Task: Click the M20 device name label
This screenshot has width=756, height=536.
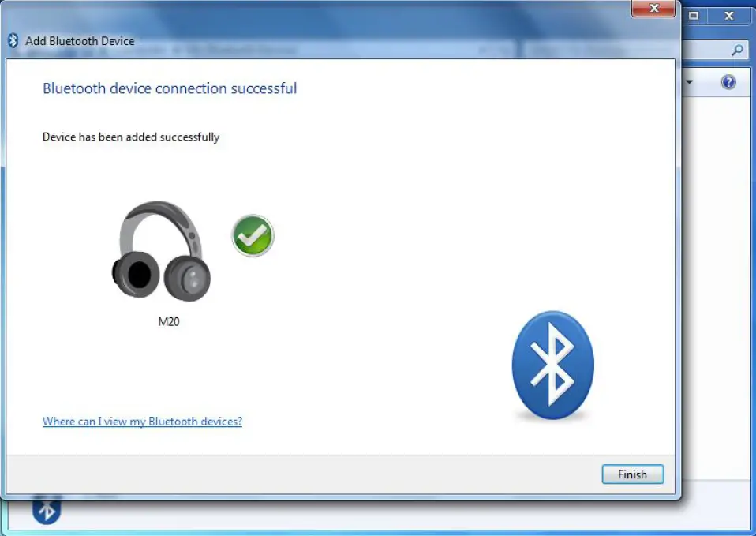Action: pos(169,322)
